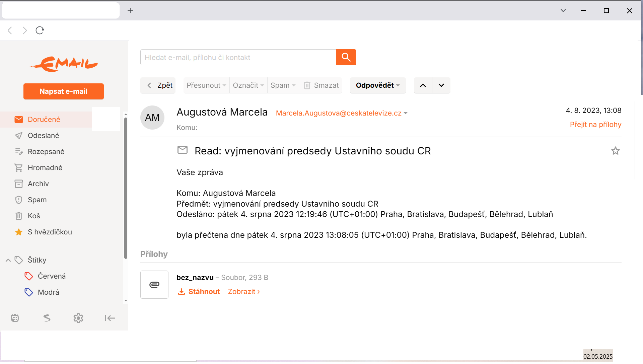643x364 pixels.
Task: Select the Červená label
Action: [52, 276]
